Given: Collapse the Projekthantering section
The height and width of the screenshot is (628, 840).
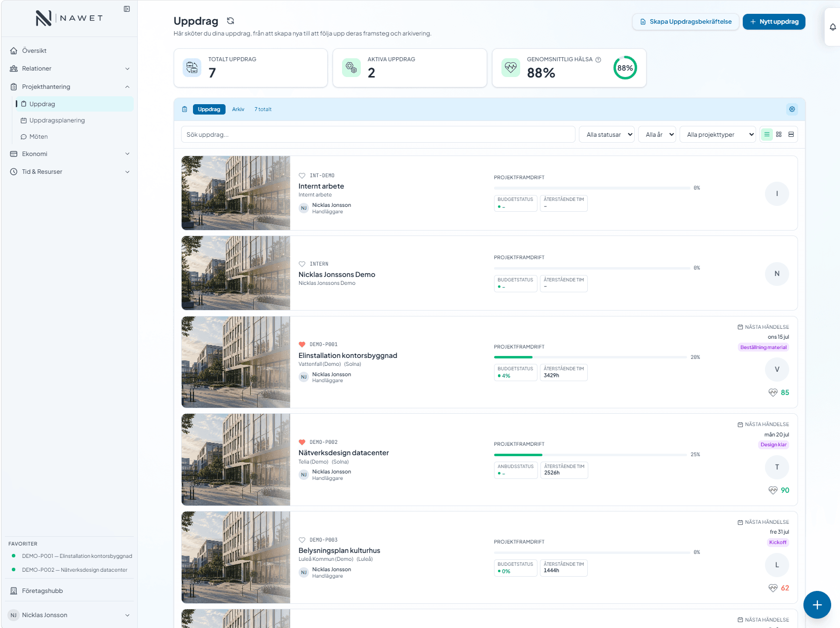Looking at the screenshot, I should click(70, 87).
